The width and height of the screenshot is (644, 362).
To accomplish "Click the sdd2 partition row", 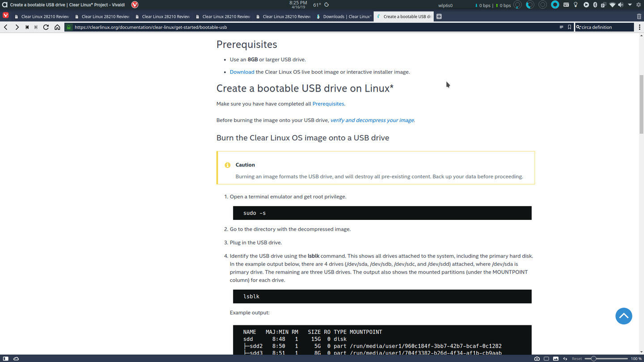I will pyautogui.click(x=372, y=346).
